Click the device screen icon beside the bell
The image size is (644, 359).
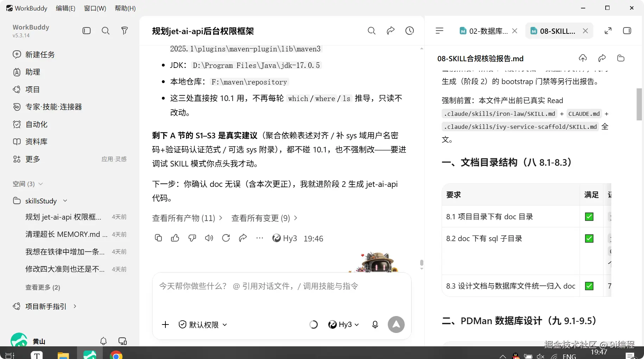pos(122,341)
